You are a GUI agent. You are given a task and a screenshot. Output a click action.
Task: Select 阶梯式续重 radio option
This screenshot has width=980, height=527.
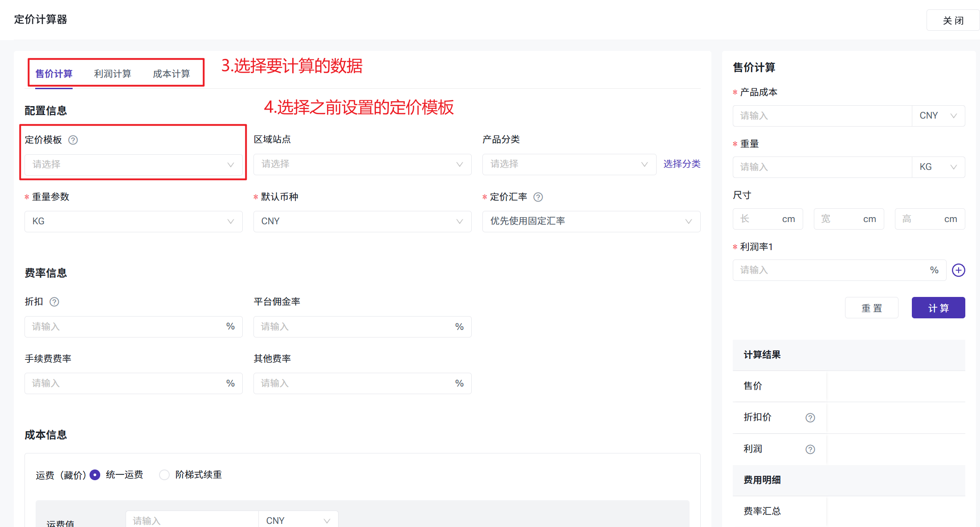(164, 475)
